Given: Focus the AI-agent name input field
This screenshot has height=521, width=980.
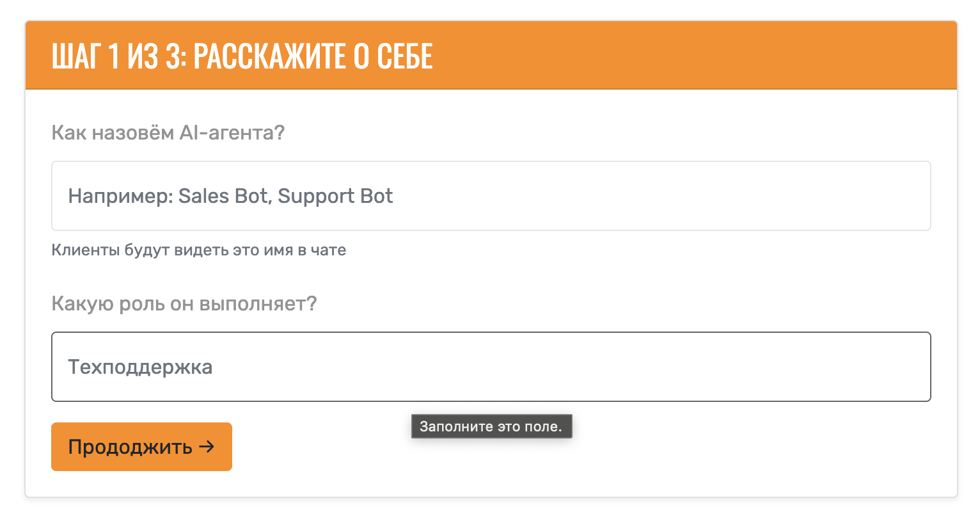Looking at the screenshot, I should point(491,196).
